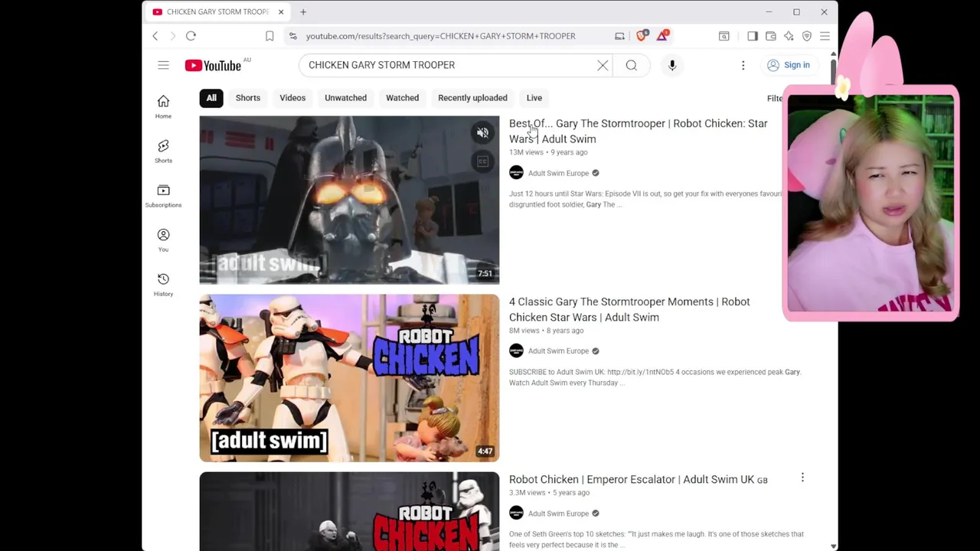Open the tab search icon in the toolbar
980x551 pixels.
[724, 36]
